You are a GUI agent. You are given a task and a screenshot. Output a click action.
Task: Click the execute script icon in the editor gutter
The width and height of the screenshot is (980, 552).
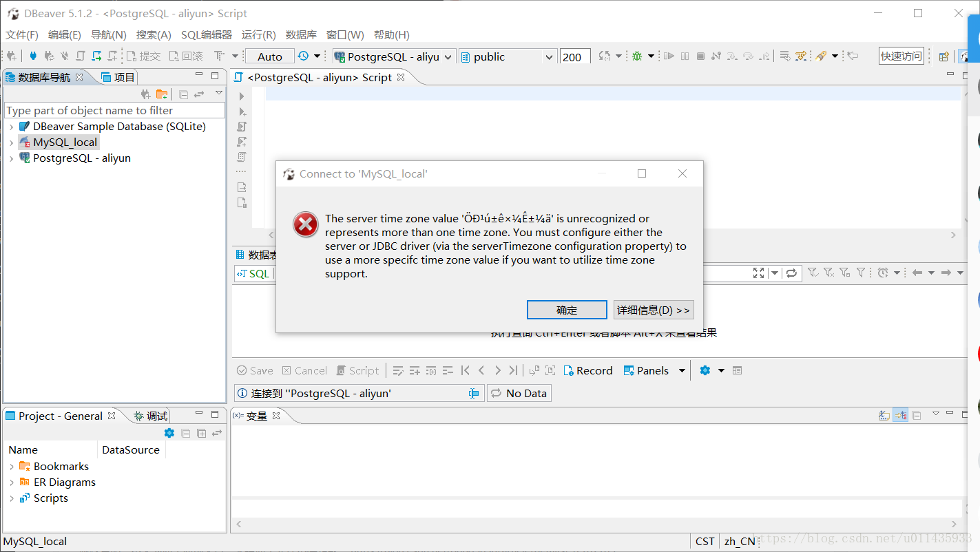pos(242,127)
